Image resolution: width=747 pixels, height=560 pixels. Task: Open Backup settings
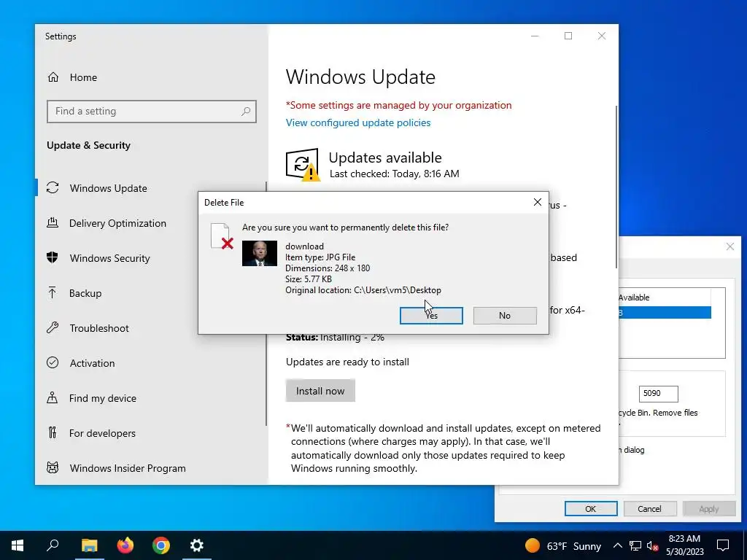pyautogui.click(x=85, y=293)
